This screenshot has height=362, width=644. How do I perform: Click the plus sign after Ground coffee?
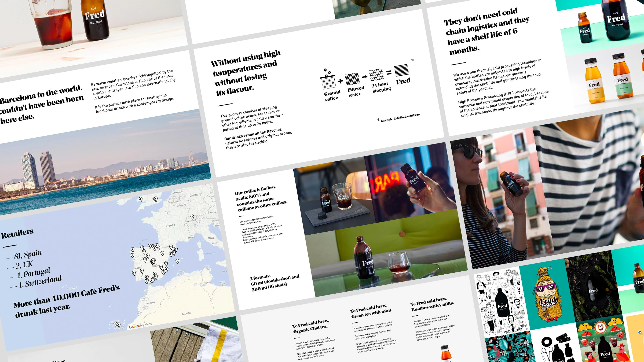340,81
